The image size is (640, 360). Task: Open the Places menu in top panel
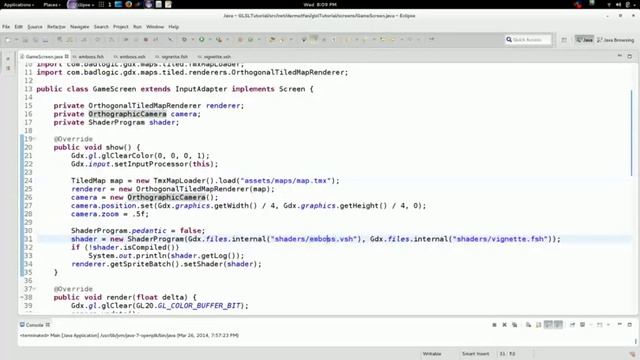tap(52, 4)
